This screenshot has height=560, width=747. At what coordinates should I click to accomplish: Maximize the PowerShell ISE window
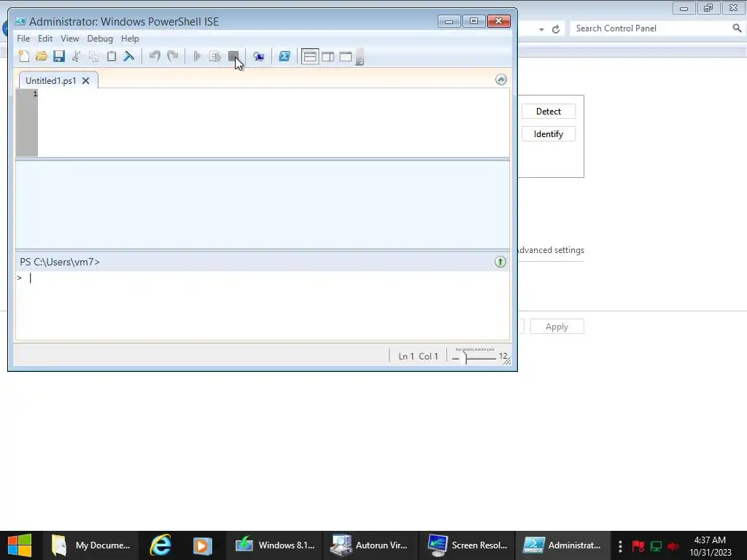click(473, 21)
